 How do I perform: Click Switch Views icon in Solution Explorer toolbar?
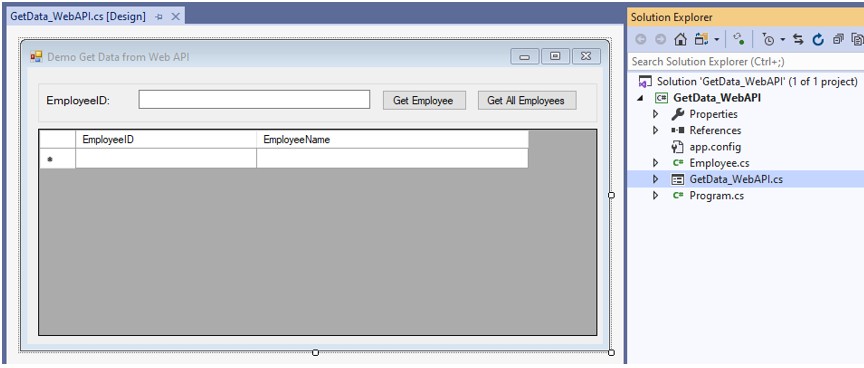(x=701, y=39)
